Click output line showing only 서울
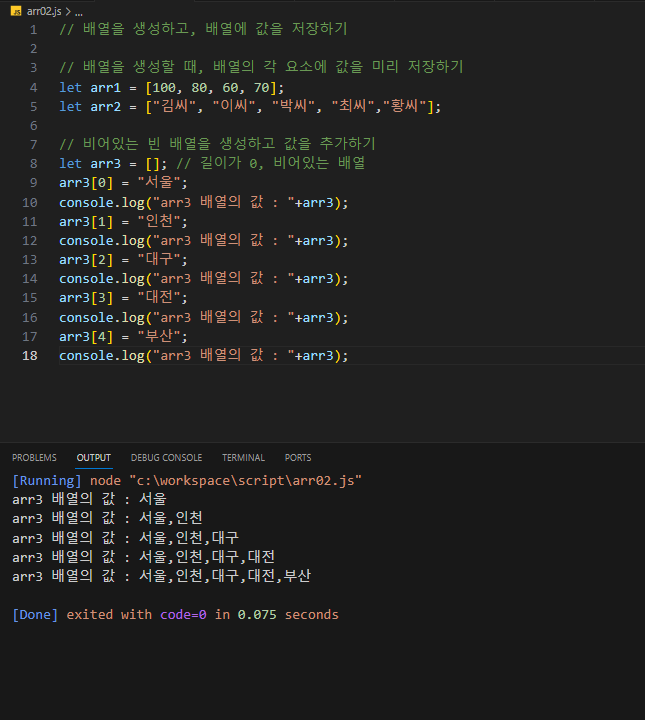This screenshot has width=645, height=720. (89, 499)
